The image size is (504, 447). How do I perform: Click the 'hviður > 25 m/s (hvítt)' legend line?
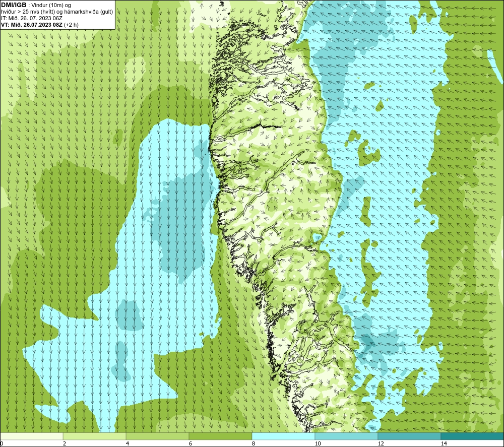pos(57,12)
